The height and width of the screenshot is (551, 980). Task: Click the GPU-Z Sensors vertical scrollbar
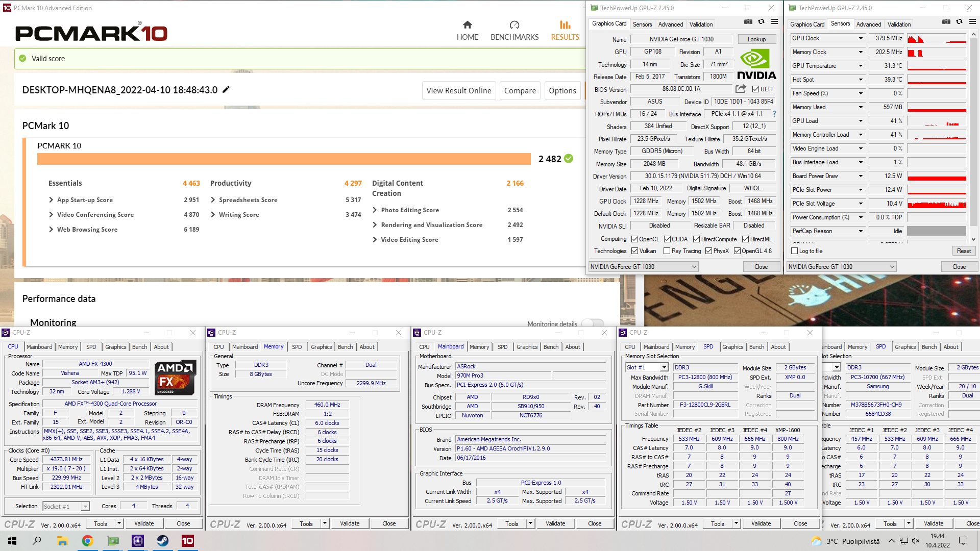click(973, 133)
